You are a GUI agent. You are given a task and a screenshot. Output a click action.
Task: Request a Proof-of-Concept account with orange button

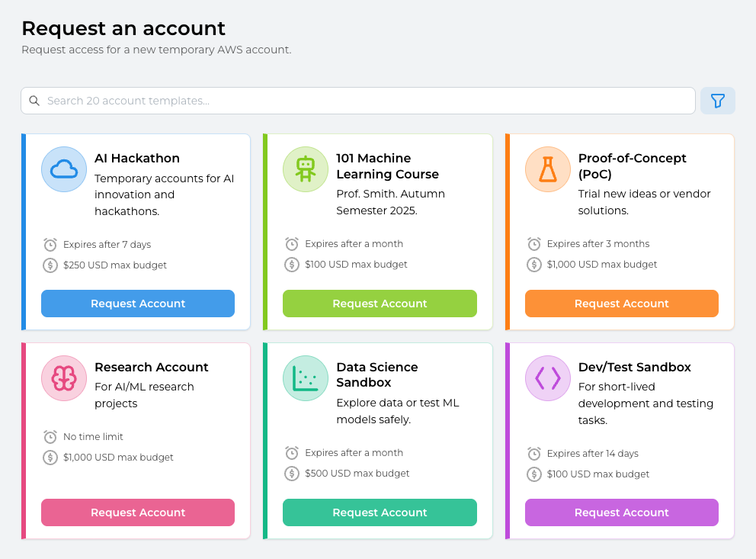click(621, 304)
